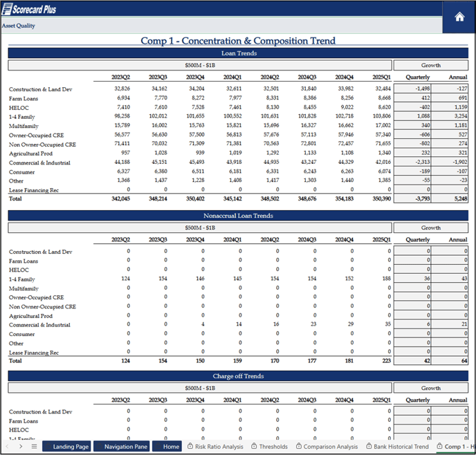This screenshot has height=455, width=476.
Task: Switch to Bank Historical Trend tab
Action: tap(401, 447)
